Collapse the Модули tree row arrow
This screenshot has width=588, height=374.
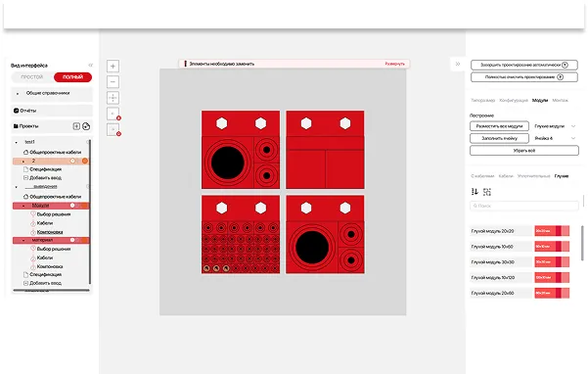pos(23,206)
